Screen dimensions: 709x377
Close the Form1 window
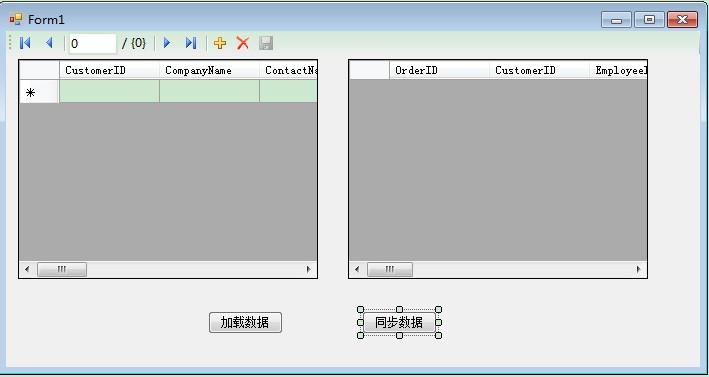click(682, 20)
